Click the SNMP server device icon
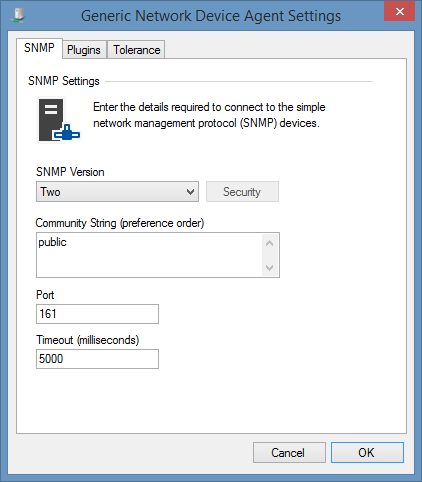The image size is (422, 482). click(59, 120)
